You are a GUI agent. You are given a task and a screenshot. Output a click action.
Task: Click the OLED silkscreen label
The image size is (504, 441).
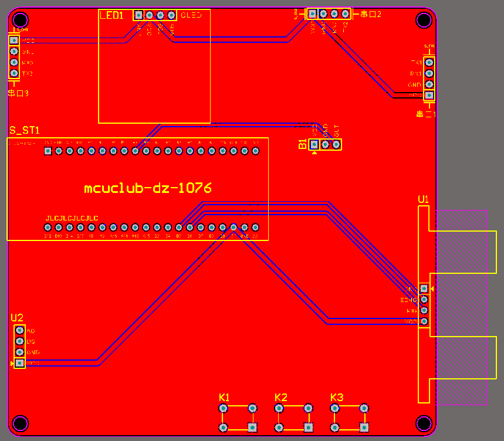pyautogui.click(x=191, y=15)
